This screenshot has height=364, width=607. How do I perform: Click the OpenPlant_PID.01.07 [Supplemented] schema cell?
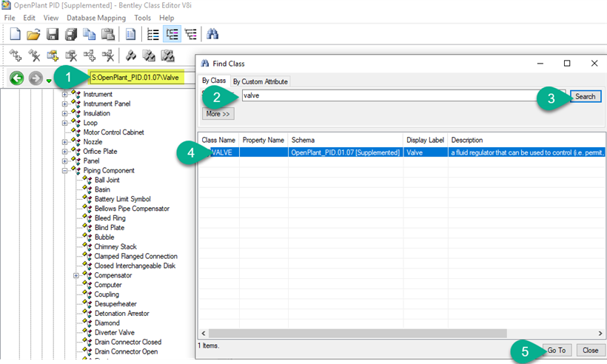coord(345,152)
